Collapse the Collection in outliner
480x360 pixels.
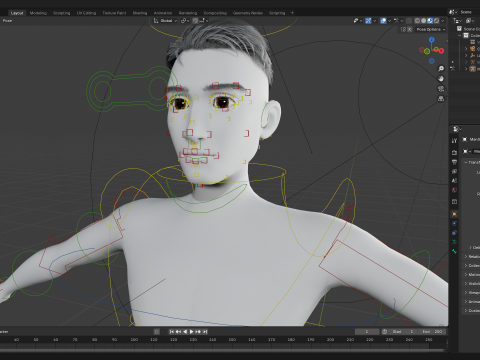[x=460, y=35]
